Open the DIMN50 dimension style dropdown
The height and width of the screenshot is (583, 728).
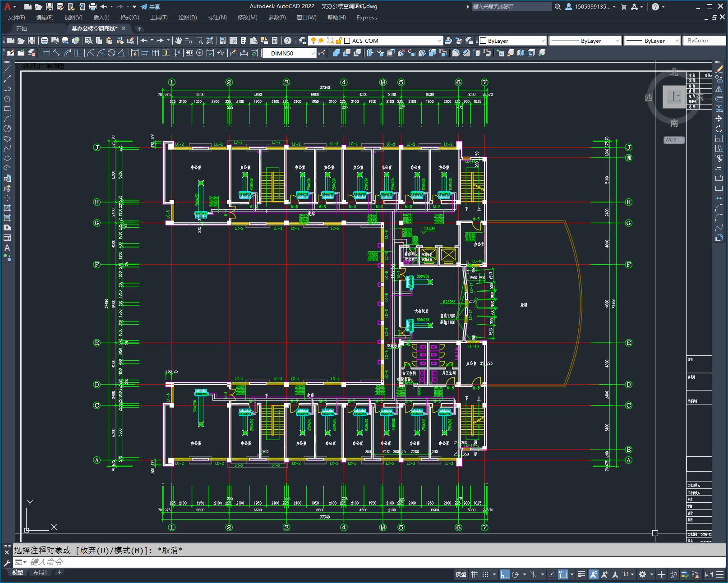click(x=290, y=53)
